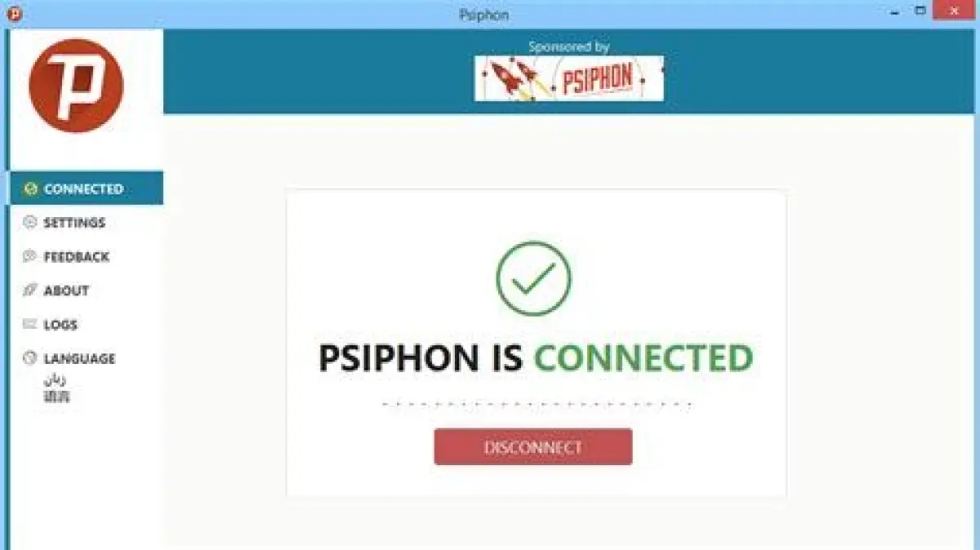Viewport: 980px width, 550px height.
Task: Click the small Psiphon icon in title bar
Action: point(14,14)
